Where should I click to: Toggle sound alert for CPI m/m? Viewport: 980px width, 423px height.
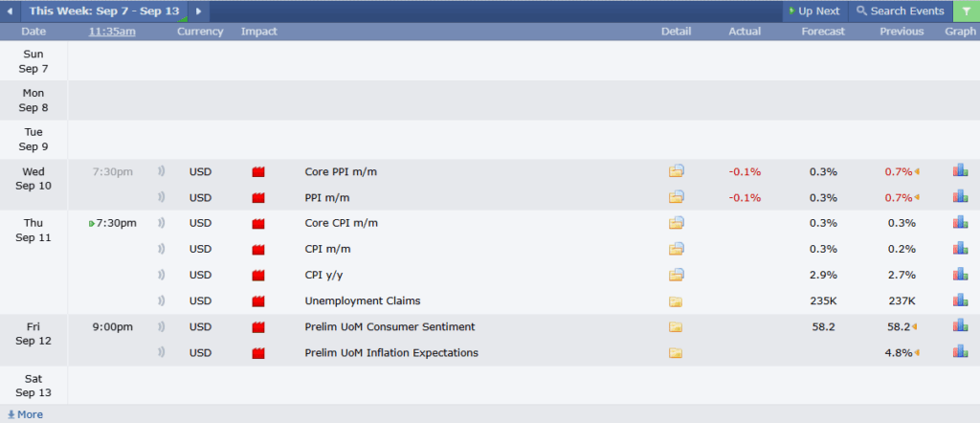(x=161, y=249)
